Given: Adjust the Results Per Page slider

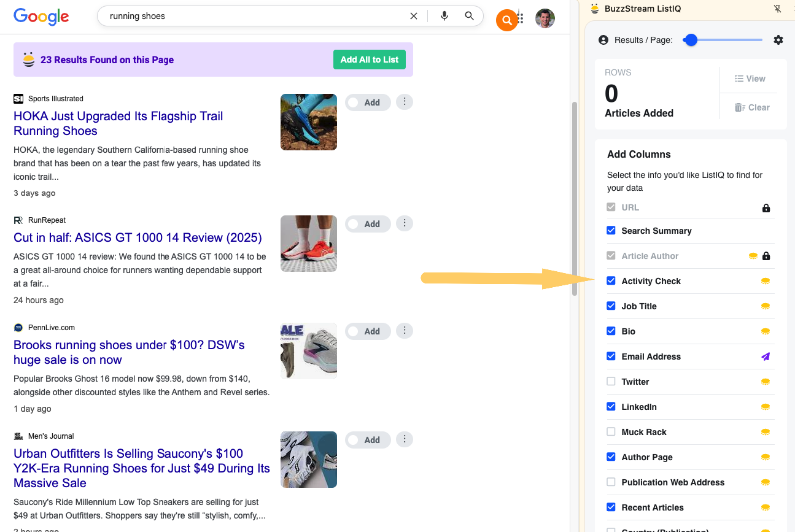Looking at the screenshot, I should pos(690,39).
